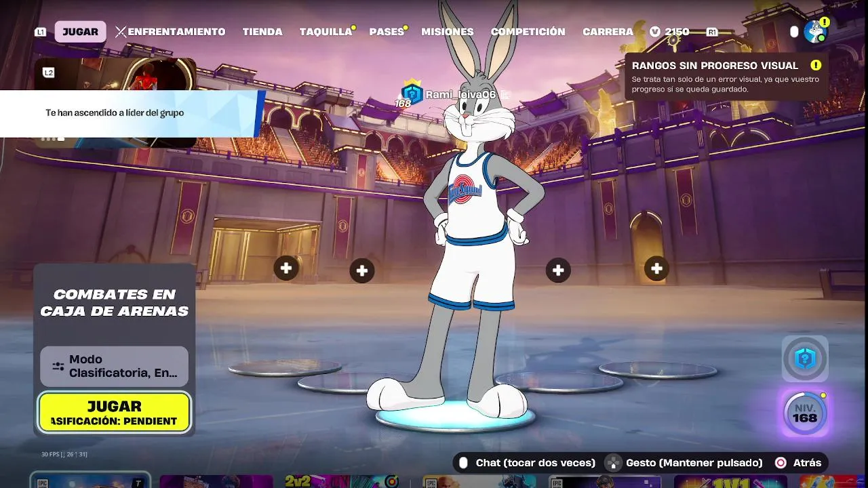868x488 pixels.
Task: Open Gesto (Mantener pulsado)
Action: (694, 463)
